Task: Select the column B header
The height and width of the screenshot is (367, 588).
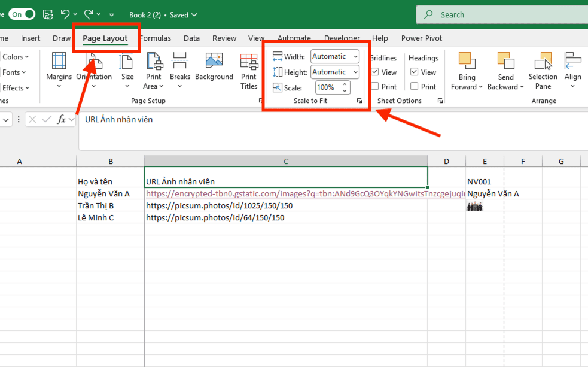Action: 110,162
